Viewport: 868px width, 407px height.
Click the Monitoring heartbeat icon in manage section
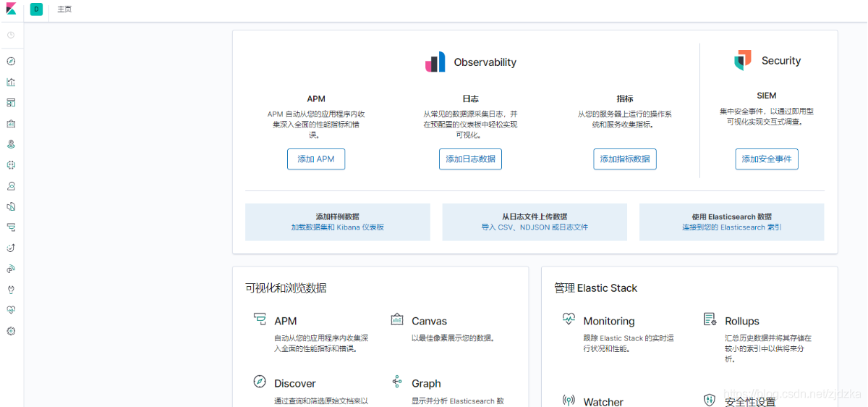click(x=569, y=319)
